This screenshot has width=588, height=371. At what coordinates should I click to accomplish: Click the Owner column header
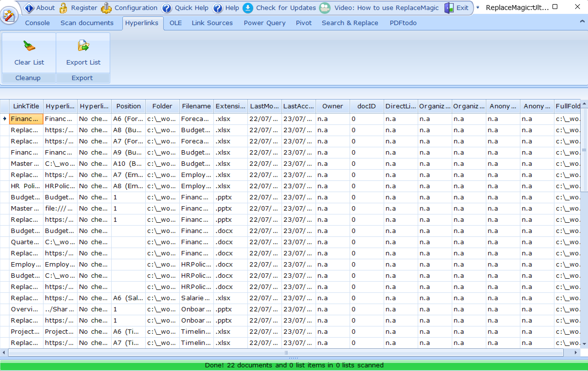point(333,106)
